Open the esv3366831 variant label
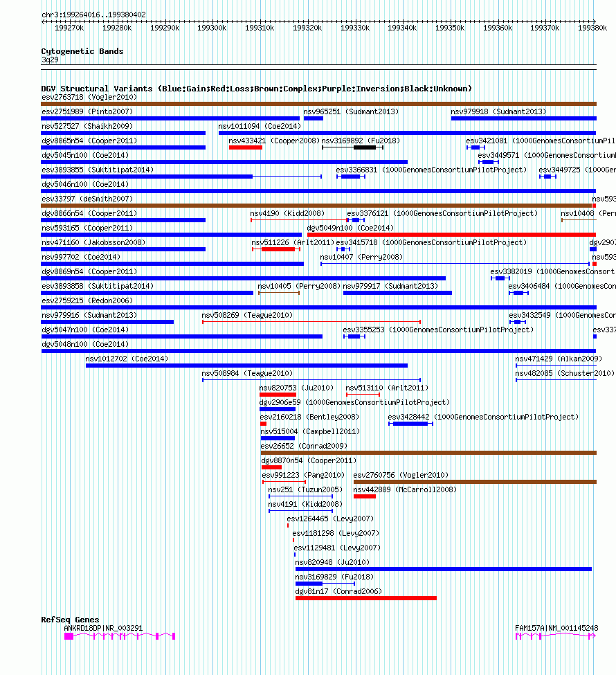 tap(431, 170)
